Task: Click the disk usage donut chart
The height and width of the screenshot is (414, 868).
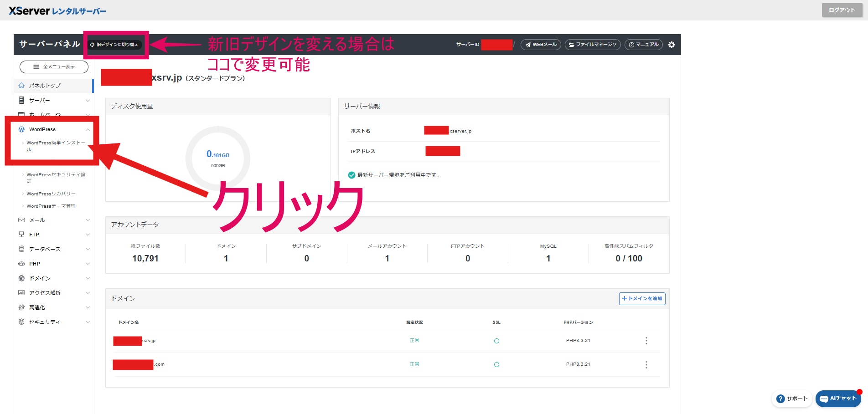Action: [218, 158]
